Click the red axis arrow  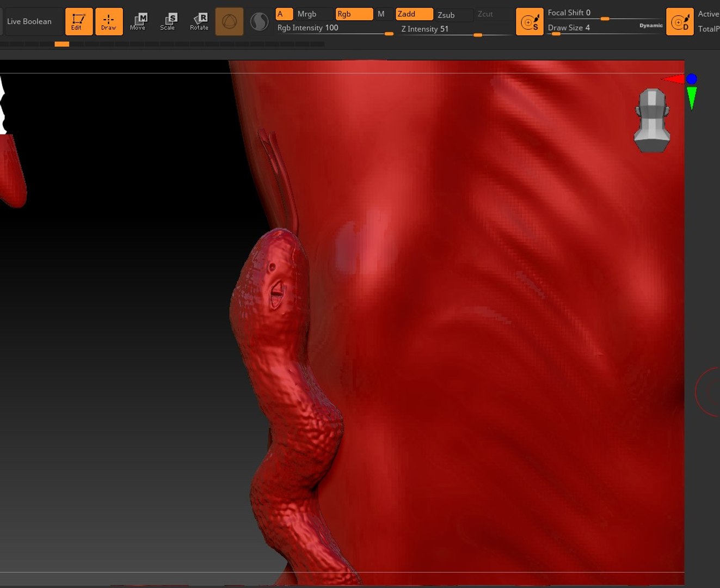tap(673, 79)
